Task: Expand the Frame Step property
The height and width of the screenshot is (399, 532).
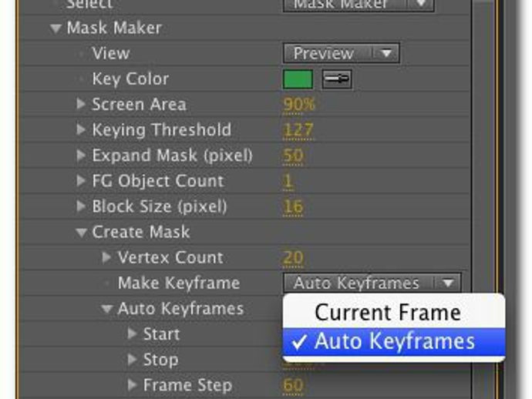Action: pyautogui.click(x=132, y=385)
